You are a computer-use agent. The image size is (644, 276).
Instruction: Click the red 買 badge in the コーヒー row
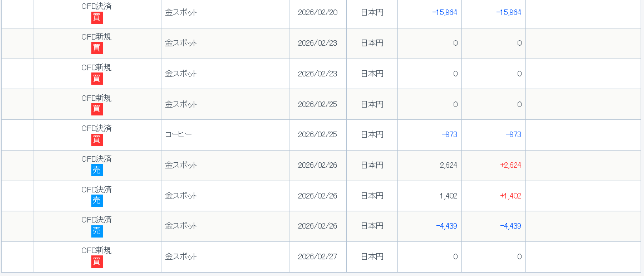tap(97, 140)
